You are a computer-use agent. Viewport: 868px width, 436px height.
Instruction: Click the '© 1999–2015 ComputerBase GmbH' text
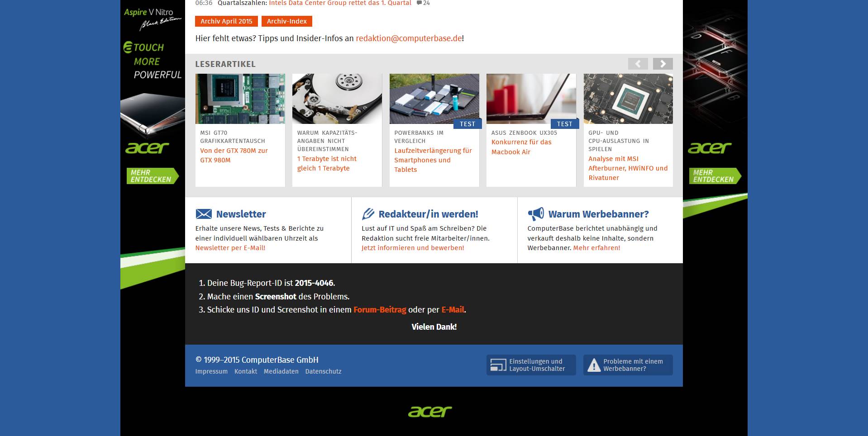click(x=257, y=360)
